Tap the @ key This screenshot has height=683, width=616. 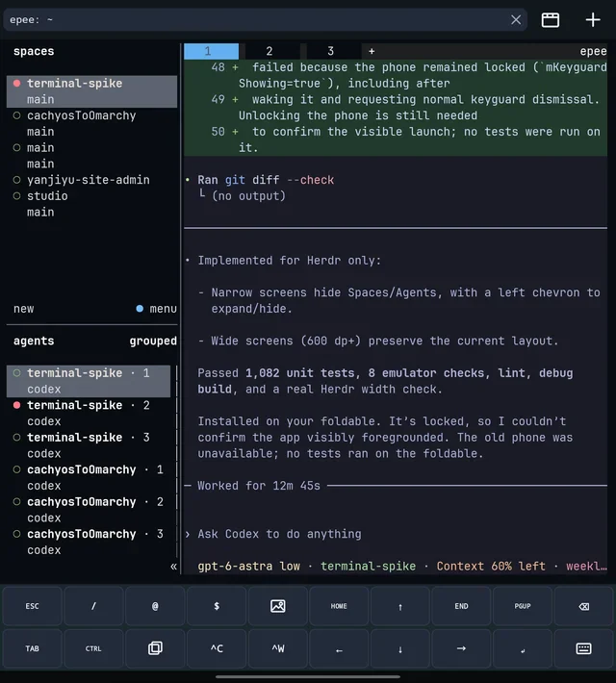pos(155,606)
